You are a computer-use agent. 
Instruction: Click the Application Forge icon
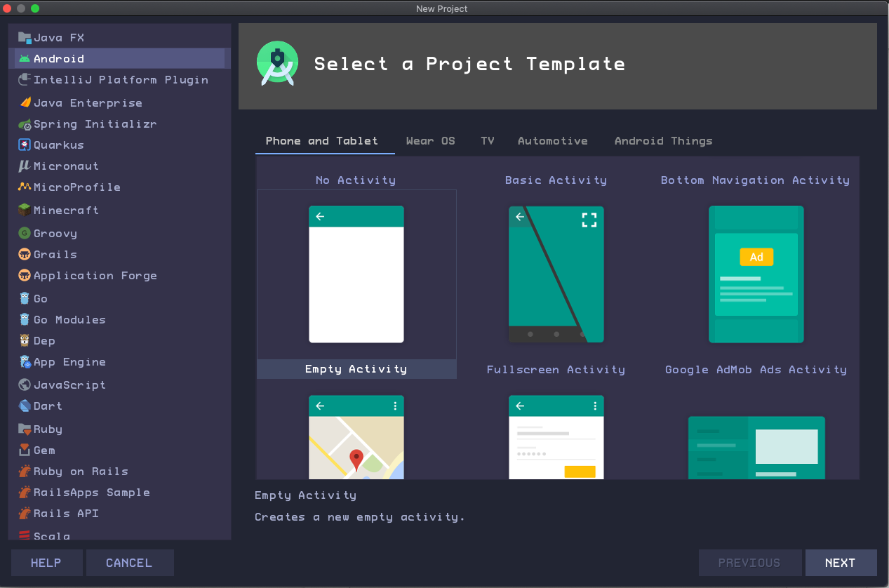pos(25,276)
